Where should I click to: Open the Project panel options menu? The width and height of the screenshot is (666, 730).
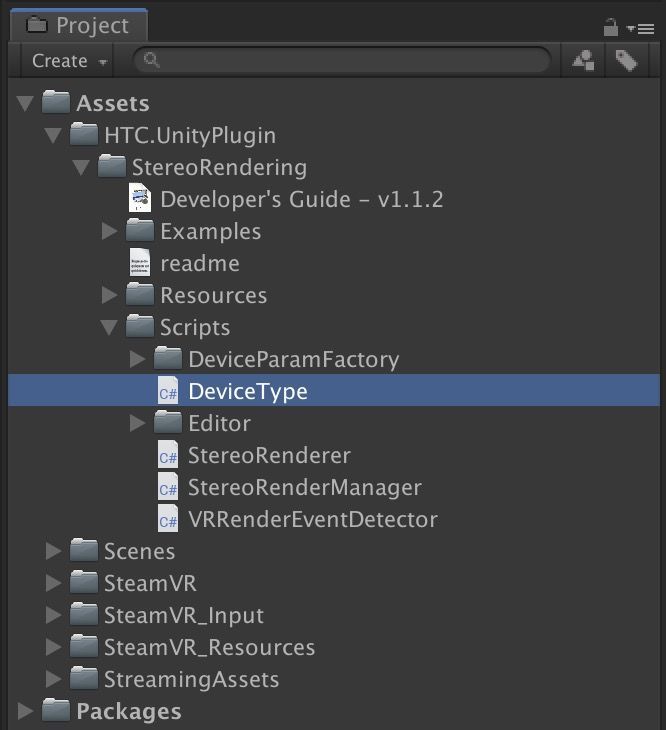tap(641, 29)
